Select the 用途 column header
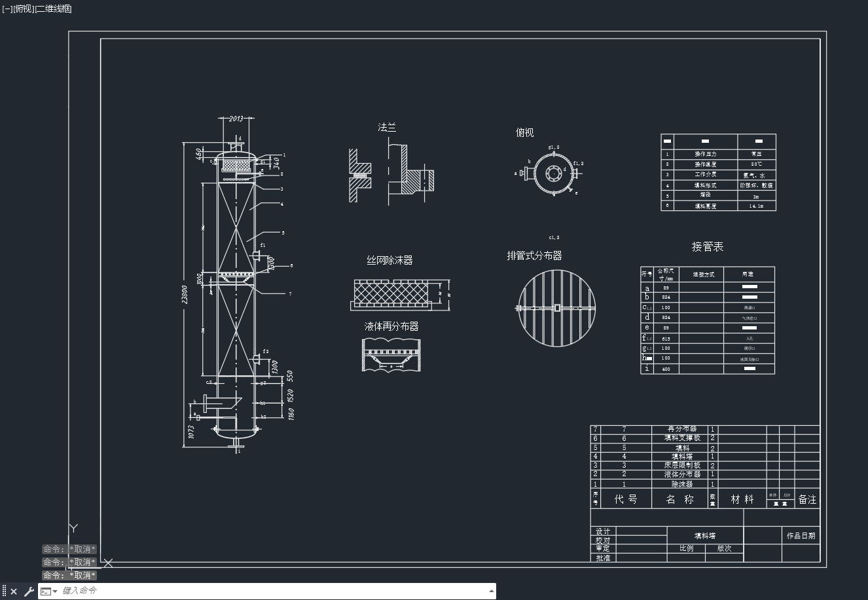The image size is (868, 600). pyautogui.click(x=748, y=274)
